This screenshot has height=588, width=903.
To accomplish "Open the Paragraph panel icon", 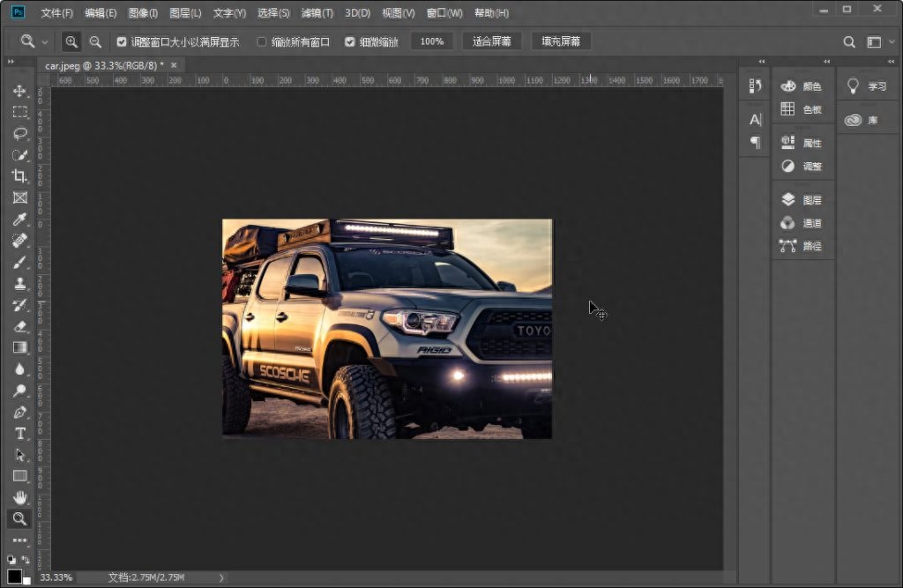I will point(755,142).
